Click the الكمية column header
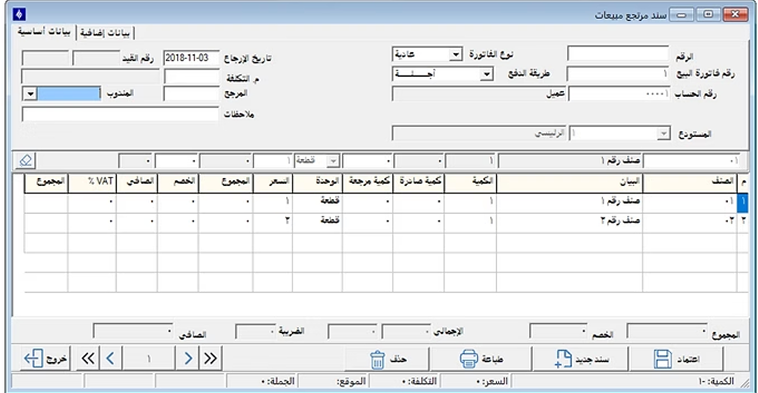Image resolution: width=758 pixels, height=393 pixels. click(470, 182)
